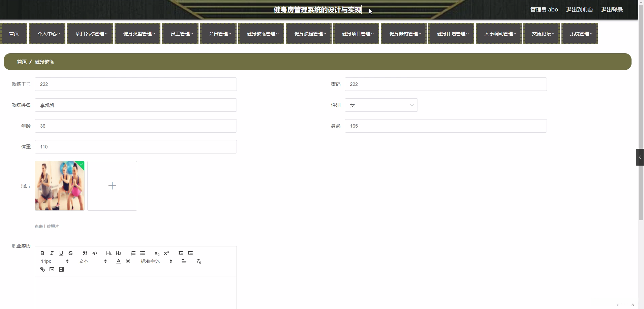Expand the 健身类型管理 menu
Screen dimensions: 644x309
click(137, 34)
